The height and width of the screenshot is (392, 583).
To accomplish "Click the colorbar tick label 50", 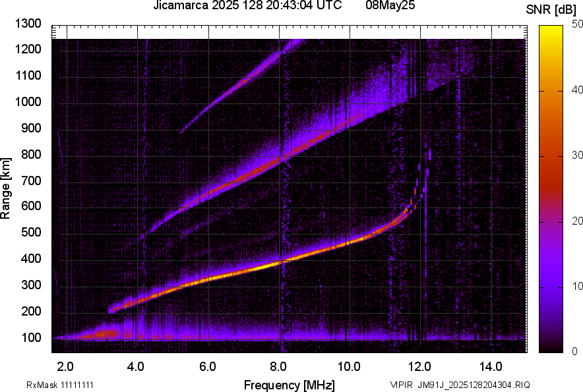I will (578, 24).
